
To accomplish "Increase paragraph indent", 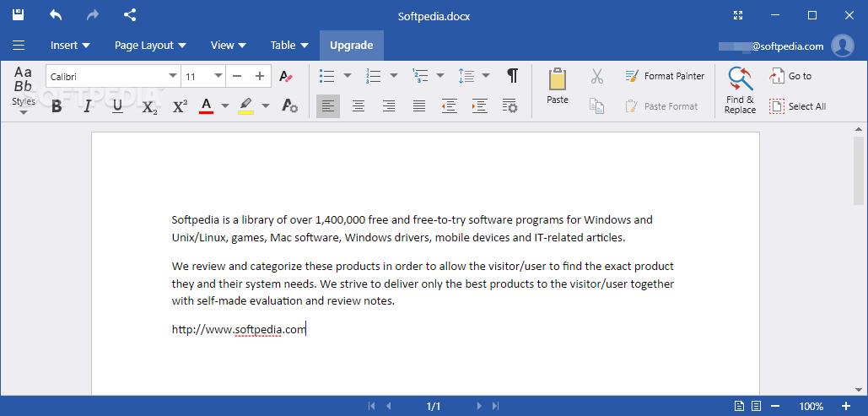I will pyautogui.click(x=479, y=105).
